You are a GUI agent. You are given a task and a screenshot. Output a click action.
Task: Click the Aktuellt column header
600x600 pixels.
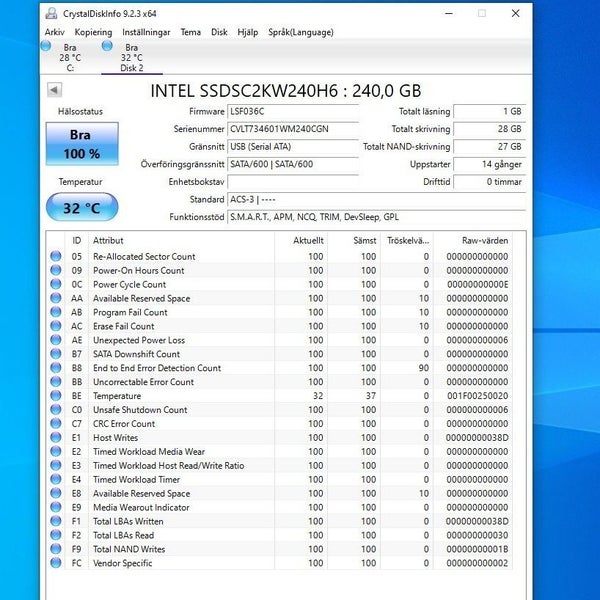[301, 240]
